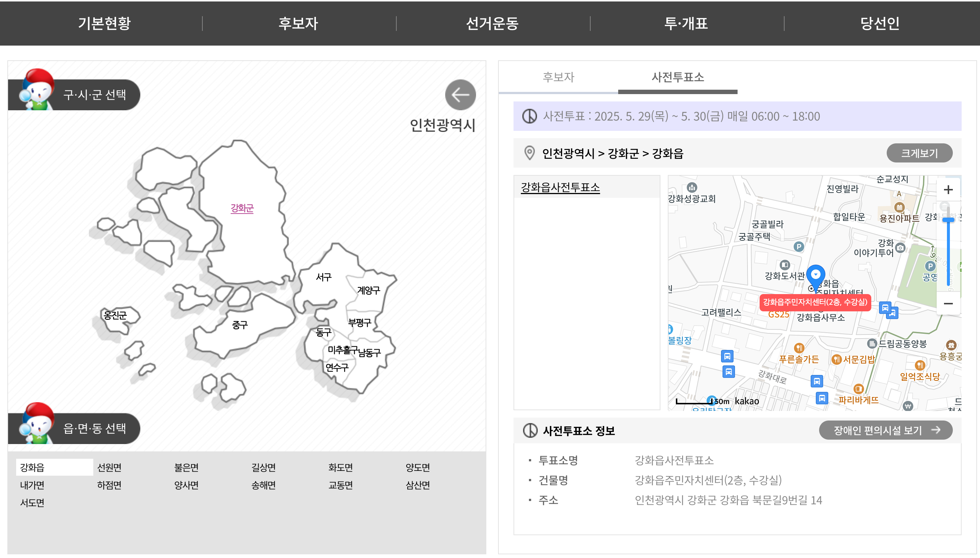Select 부평구 on the Incheon map

pyautogui.click(x=360, y=322)
